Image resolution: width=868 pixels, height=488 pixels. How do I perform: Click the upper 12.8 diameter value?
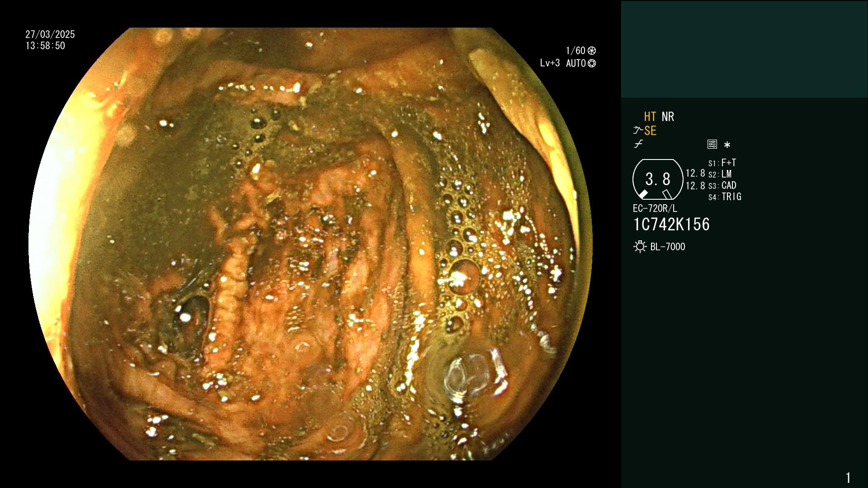tap(695, 174)
